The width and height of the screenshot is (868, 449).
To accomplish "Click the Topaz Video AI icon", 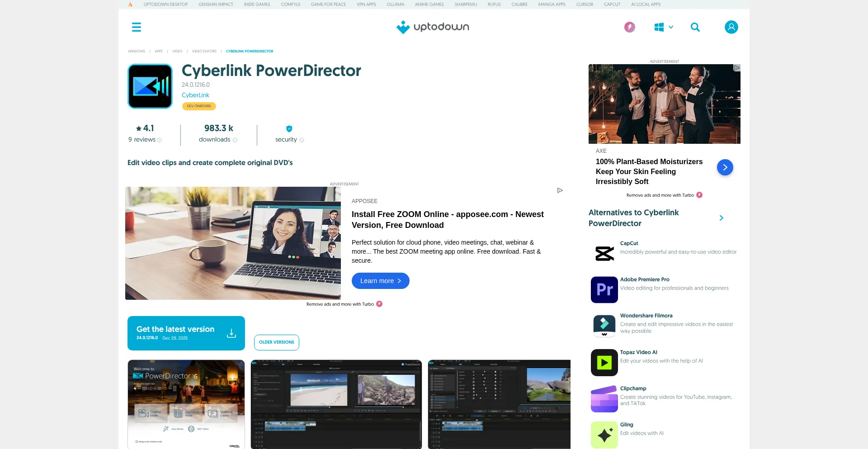I will click(x=604, y=363).
